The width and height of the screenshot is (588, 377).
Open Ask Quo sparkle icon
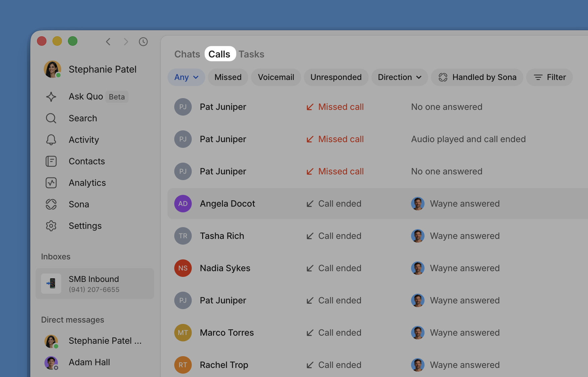51,97
